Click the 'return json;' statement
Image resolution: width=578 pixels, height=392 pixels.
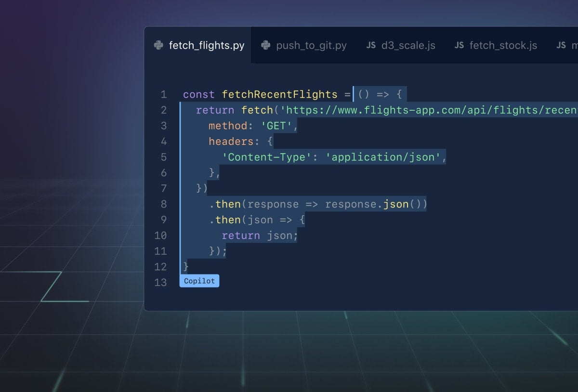[x=260, y=236]
